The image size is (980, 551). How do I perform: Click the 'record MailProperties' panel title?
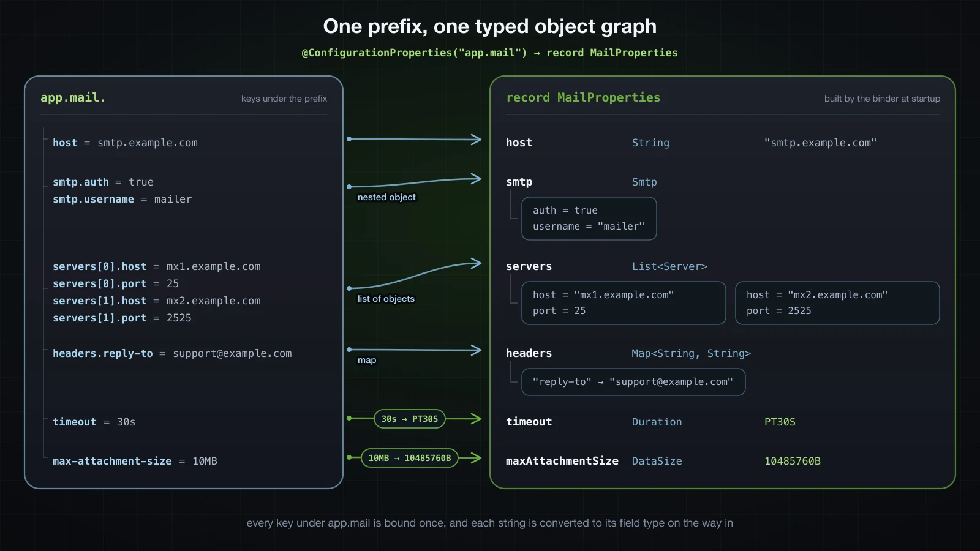point(583,97)
